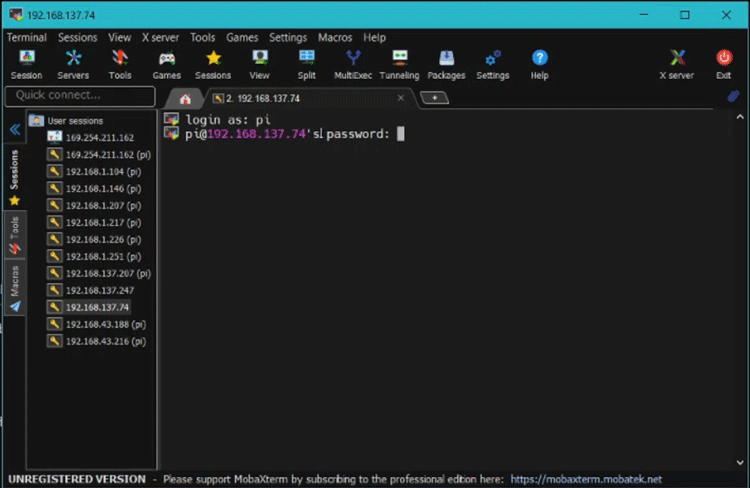Image resolution: width=750 pixels, height=488 pixels.
Task: Open the X server menu
Action: (x=160, y=37)
